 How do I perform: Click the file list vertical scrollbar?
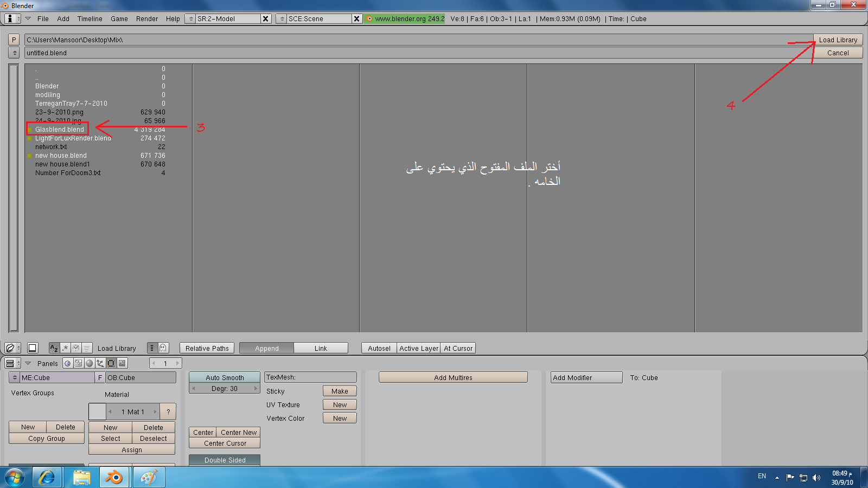tap(14, 197)
